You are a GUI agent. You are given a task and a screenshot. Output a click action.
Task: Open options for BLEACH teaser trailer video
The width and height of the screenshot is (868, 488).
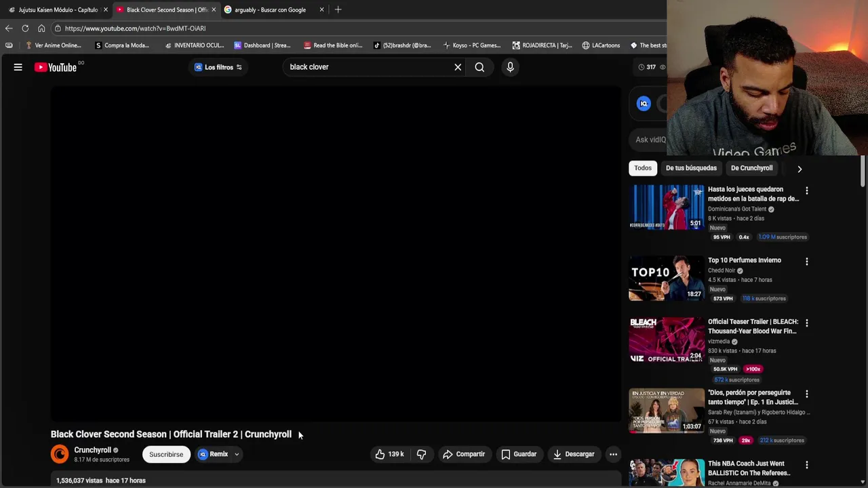(x=806, y=323)
